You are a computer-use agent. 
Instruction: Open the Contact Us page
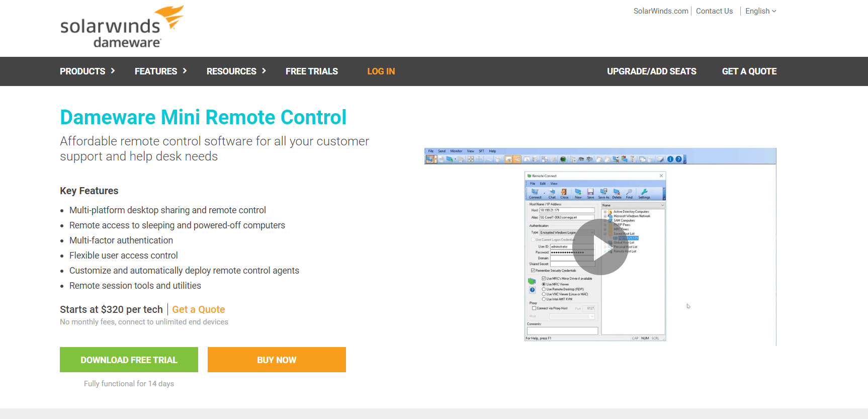click(x=714, y=11)
